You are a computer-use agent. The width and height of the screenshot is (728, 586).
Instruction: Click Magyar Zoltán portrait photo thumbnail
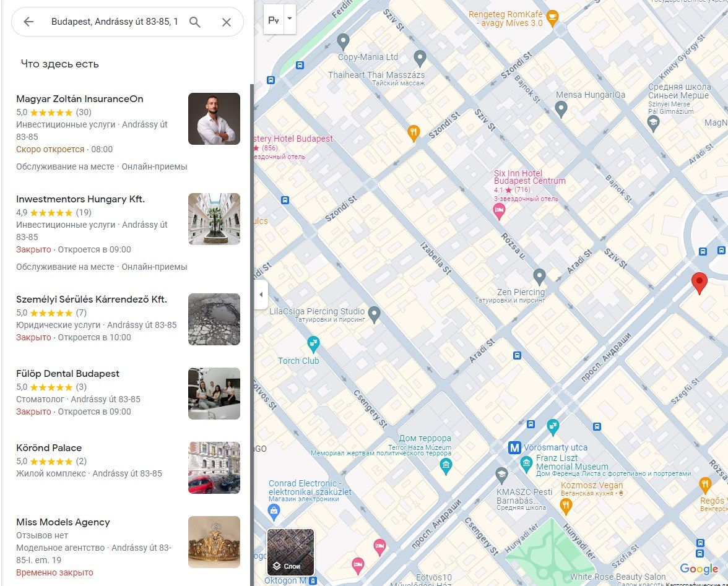[214, 119]
